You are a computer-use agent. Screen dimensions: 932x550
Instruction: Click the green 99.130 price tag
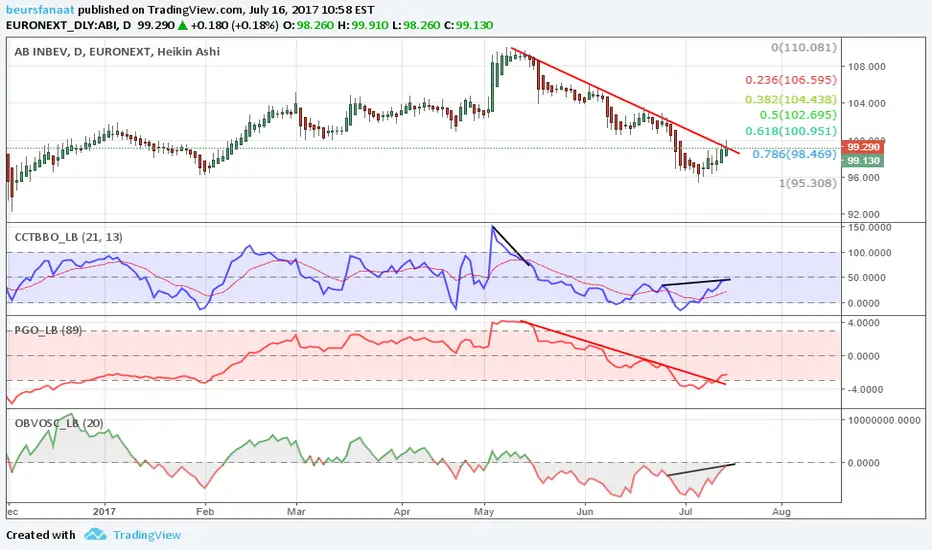pos(862,161)
